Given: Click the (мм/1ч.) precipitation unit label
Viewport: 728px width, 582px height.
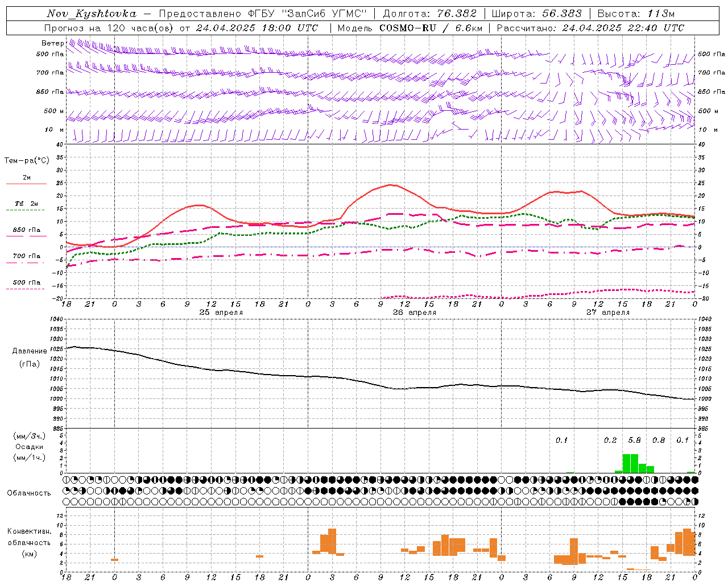Looking at the screenshot, I should (x=29, y=458).
